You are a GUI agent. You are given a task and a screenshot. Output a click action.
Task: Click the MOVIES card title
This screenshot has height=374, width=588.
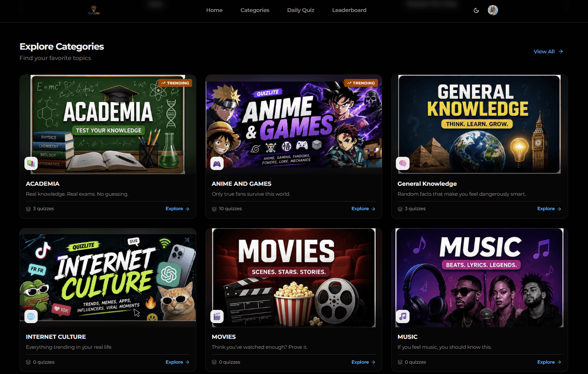pos(224,337)
